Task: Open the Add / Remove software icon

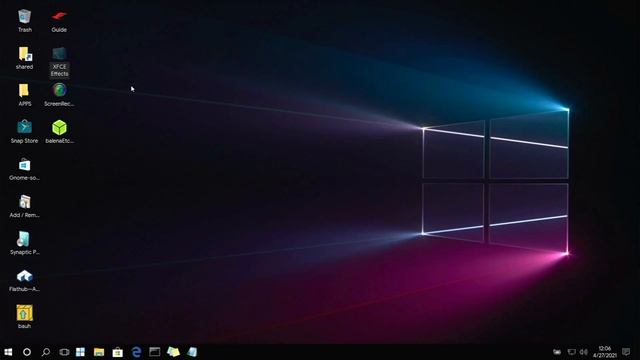Action: 24,202
